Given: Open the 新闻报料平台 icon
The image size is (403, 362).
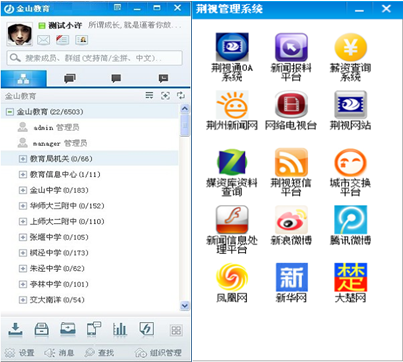Looking at the screenshot, I should [291, 47].
